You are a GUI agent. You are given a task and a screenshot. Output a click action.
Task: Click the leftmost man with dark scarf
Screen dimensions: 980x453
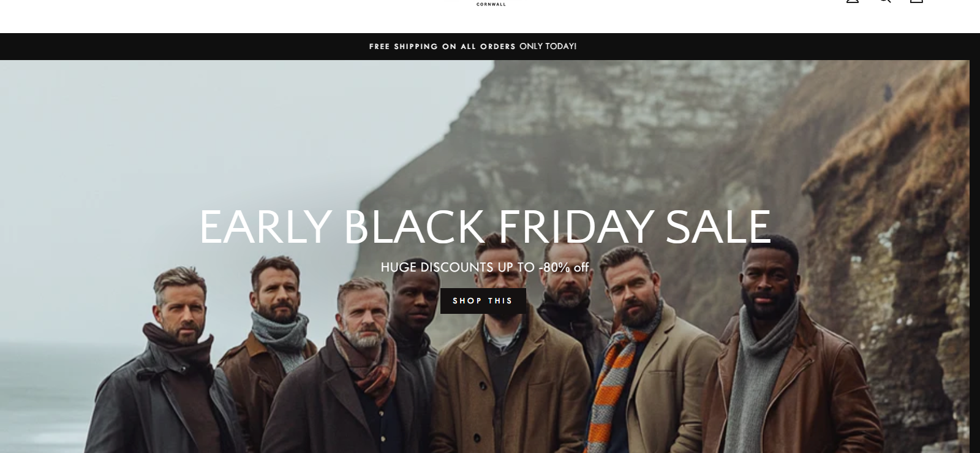pyautogui.click(x=171, y=362)
